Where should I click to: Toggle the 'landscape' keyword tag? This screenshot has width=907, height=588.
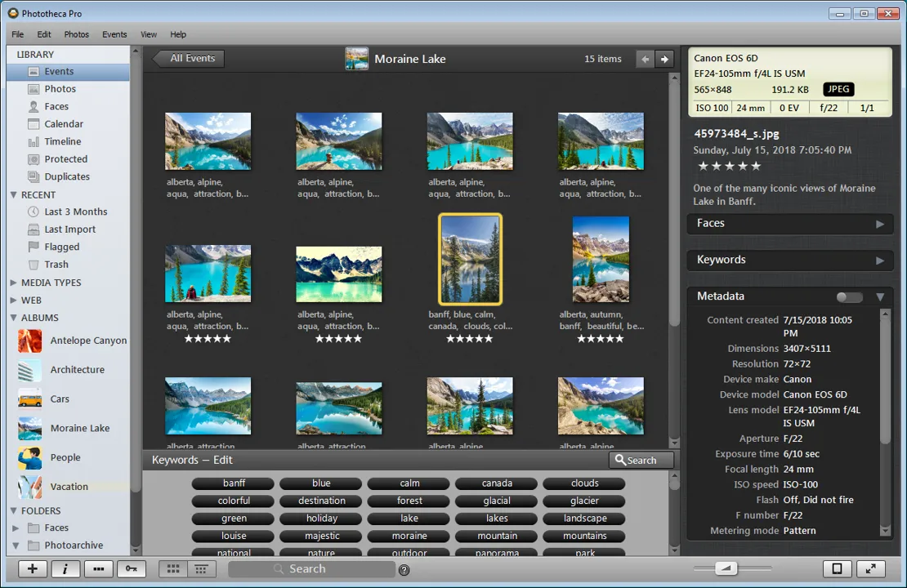pos(584,519)
